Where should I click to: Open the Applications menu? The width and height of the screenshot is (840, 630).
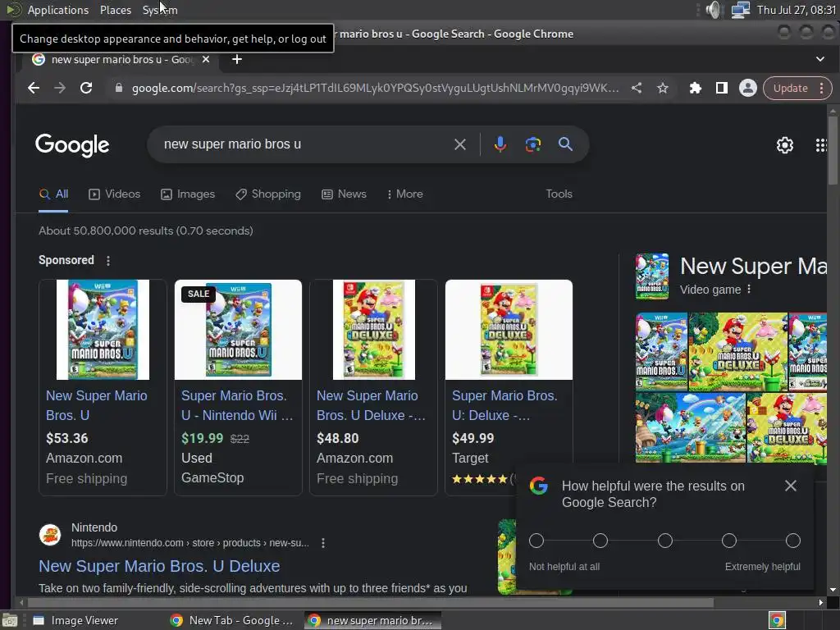[58, 10]
